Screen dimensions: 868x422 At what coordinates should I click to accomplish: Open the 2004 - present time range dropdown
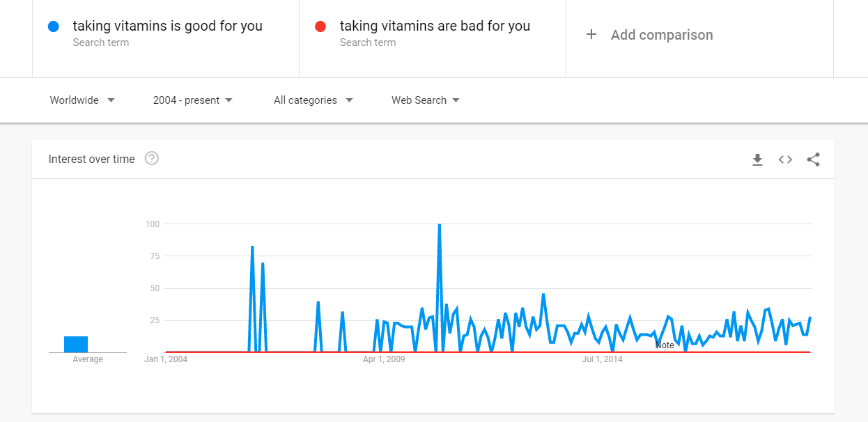click(193, 100)
